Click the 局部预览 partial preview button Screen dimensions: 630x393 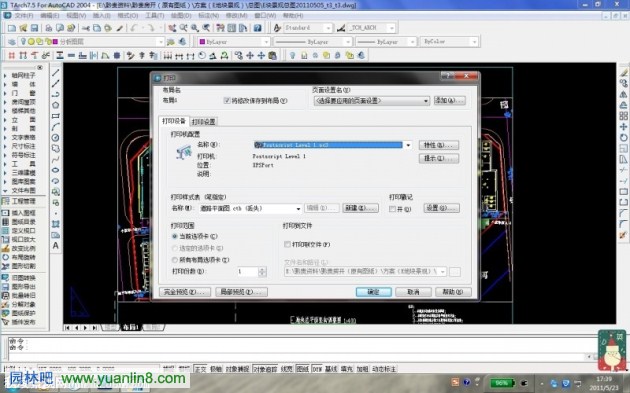(x=241, y=292)
